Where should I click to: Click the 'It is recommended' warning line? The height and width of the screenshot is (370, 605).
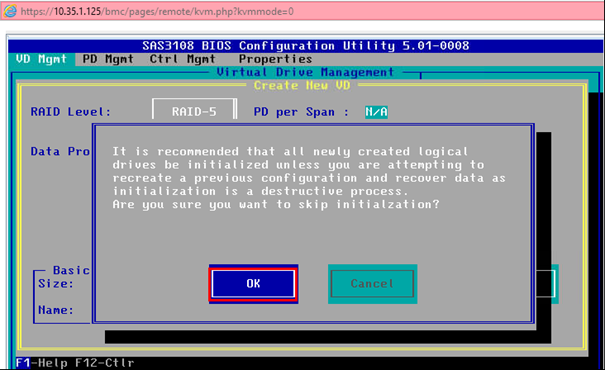(x=290, y=151)
